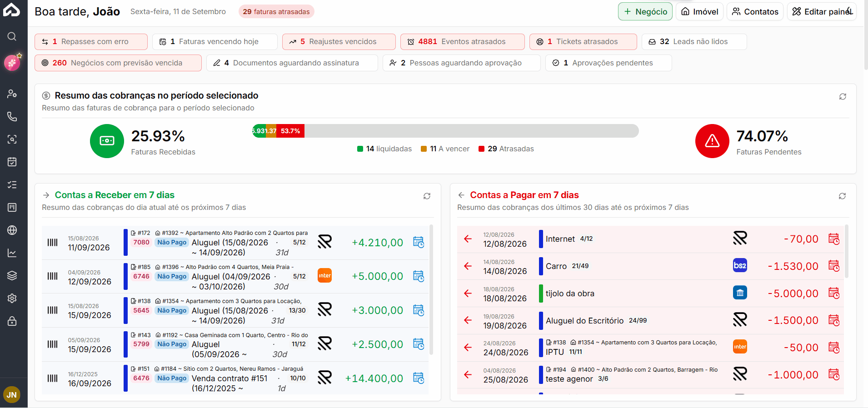This screenshot has width=868, height=408.
Task: Click the calendar icon on the Internet -70,00 row
Action: point(834,239)
